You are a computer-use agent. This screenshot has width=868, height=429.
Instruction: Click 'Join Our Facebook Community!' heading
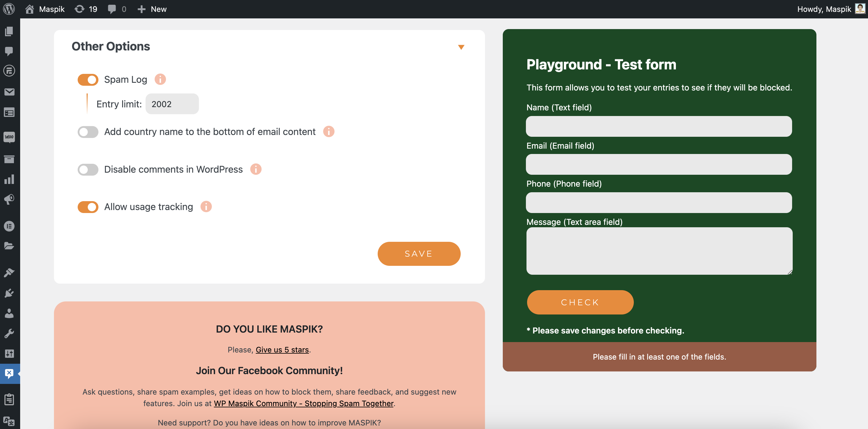click(x=269, y=371)
